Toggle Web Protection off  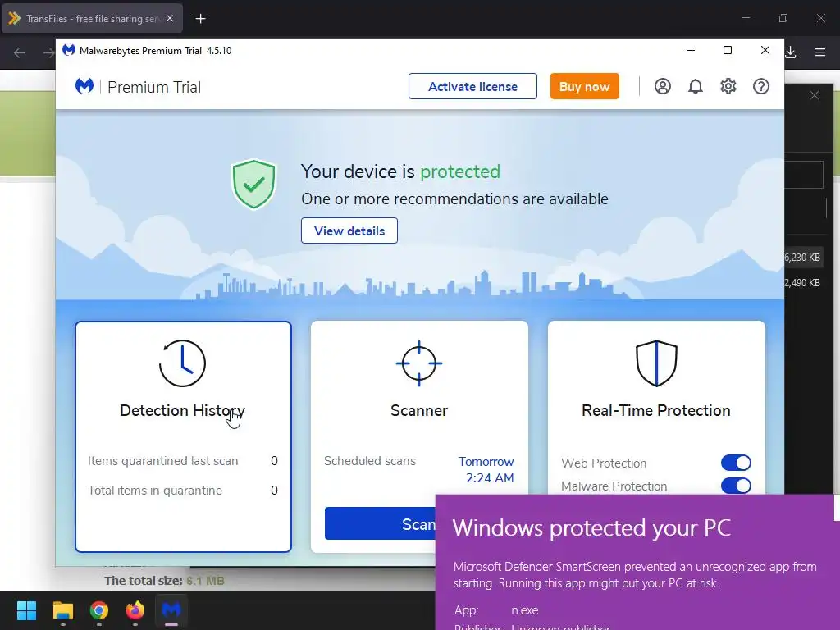coord(736,463)
